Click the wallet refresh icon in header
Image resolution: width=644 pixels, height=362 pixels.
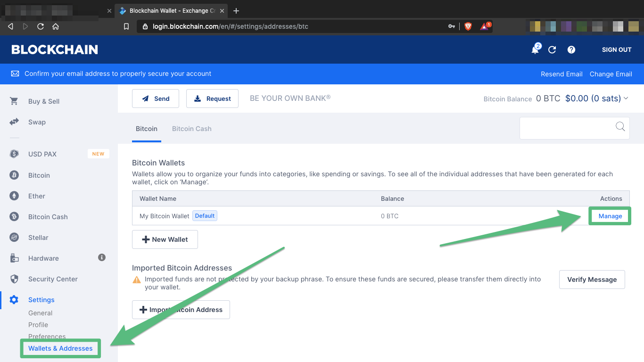click(x=552, y=49)
